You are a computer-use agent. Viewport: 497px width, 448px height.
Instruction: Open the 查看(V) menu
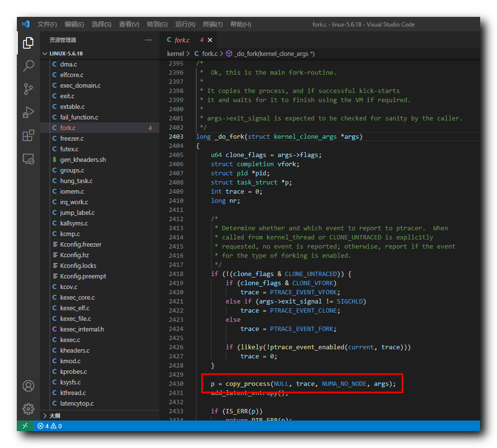coord(129,25)
